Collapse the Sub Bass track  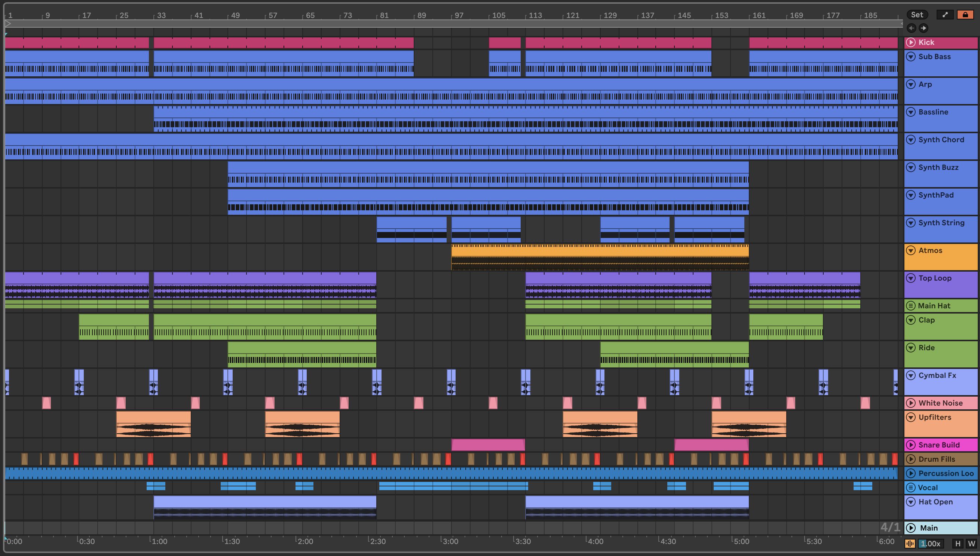911,56
